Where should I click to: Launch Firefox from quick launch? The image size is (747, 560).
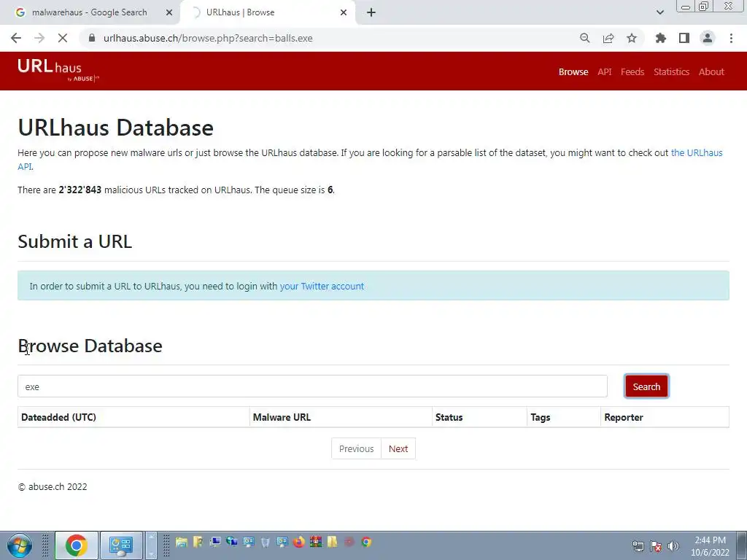298,542
